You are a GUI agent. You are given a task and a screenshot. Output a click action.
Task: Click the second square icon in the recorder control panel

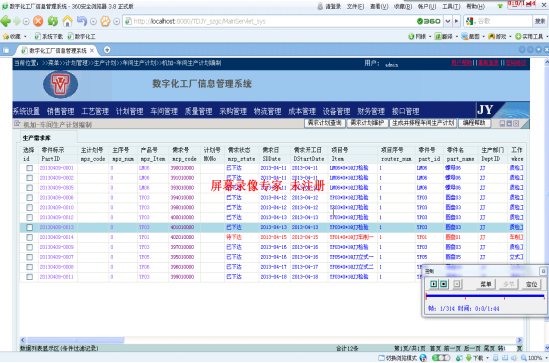click(443, 284)
